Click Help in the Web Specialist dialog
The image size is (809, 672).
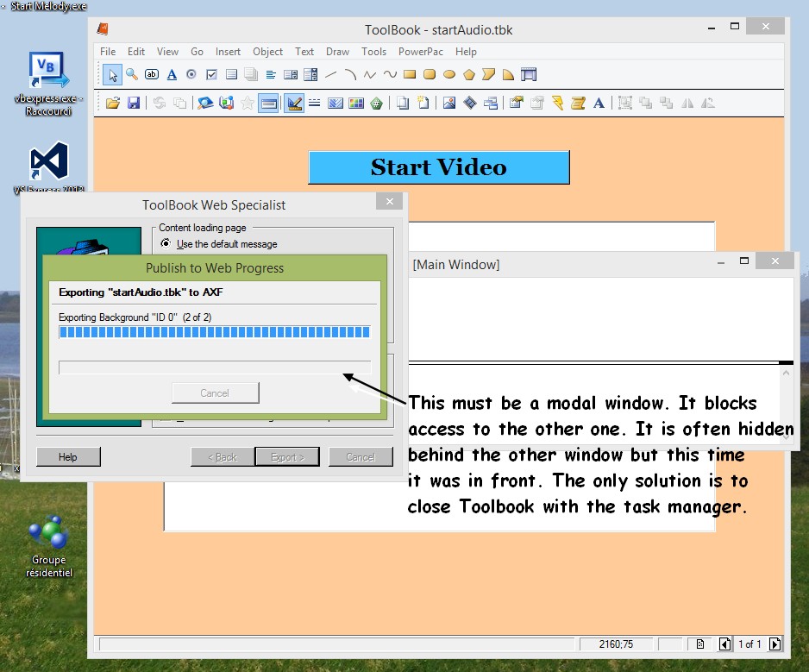point(68,457)
